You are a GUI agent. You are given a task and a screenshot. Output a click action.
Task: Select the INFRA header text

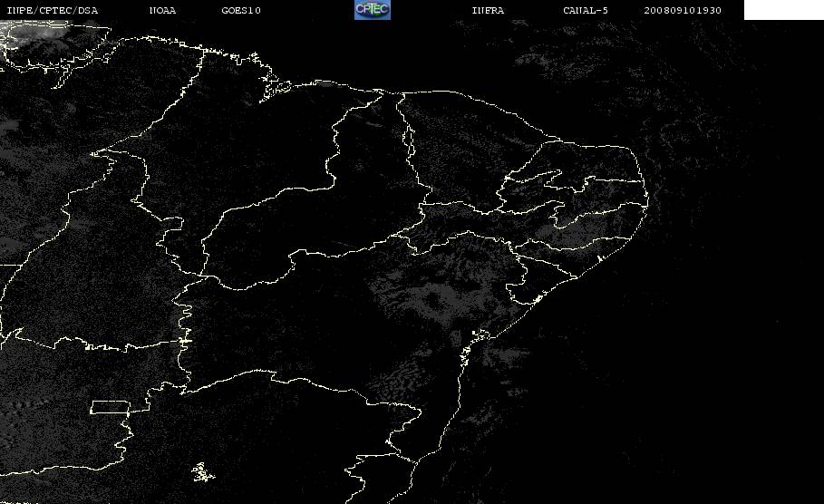pos(488,11)
